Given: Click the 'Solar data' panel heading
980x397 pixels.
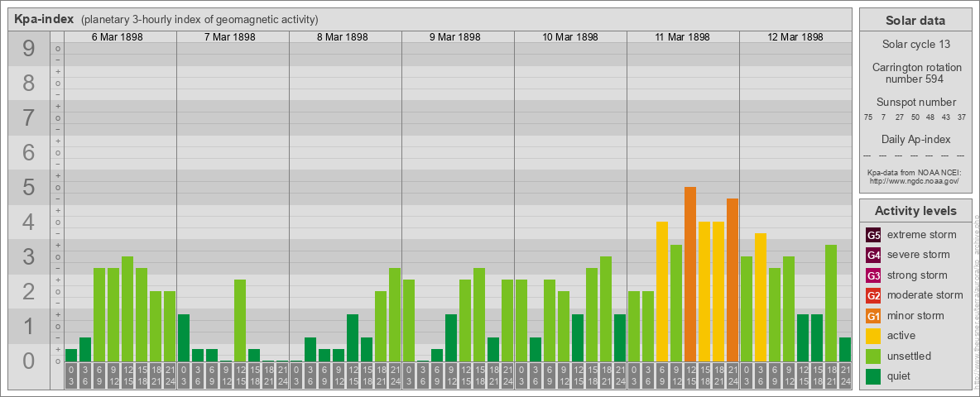Looking at the screenshot, I should pyautogui.click(x=915, y=21).
